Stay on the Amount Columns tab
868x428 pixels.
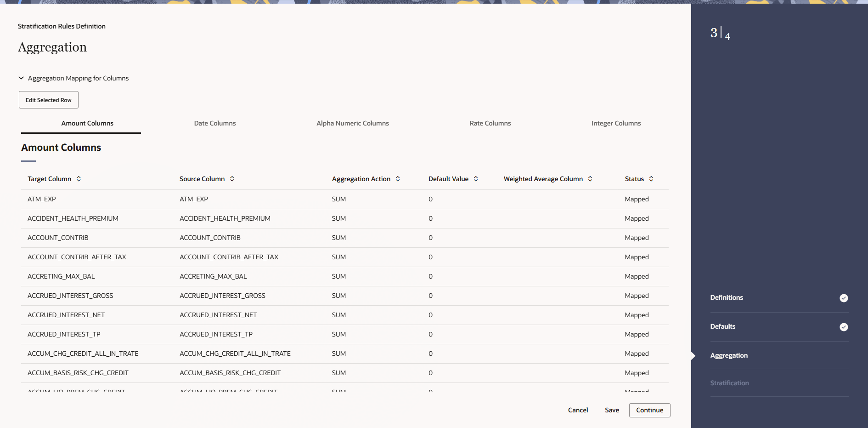coord(87,123)
